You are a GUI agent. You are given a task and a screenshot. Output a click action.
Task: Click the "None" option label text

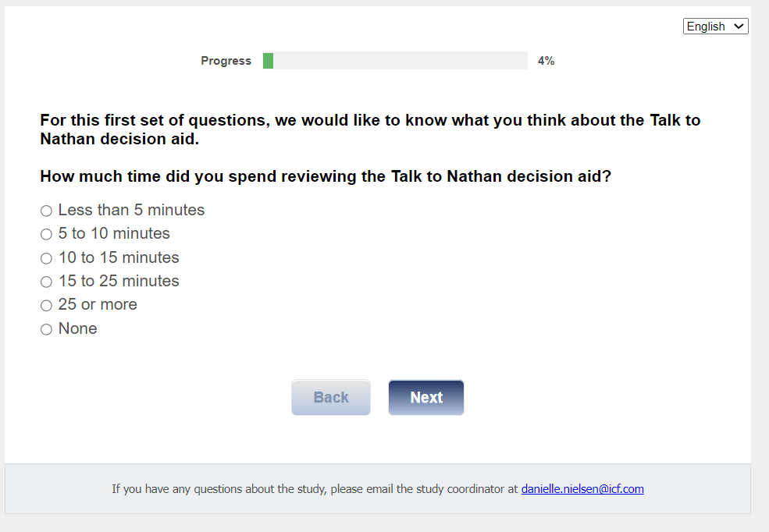(78, 329)
